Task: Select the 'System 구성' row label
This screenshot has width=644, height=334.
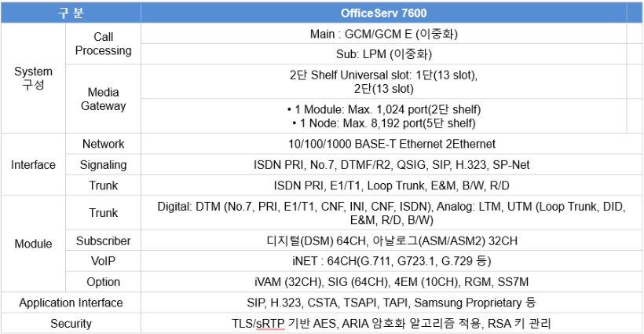Action: tap(33, 78)
